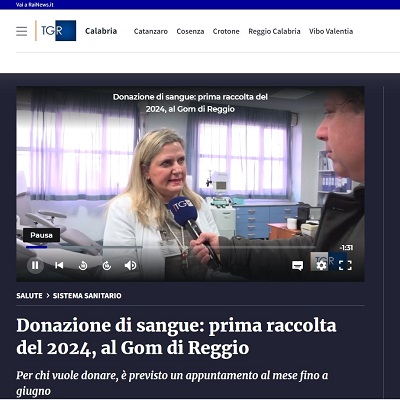The height and width of the screenshot is (400, 400).
Task: Select Reggio Calabria in navigation
Action: [x=274, y=31]
